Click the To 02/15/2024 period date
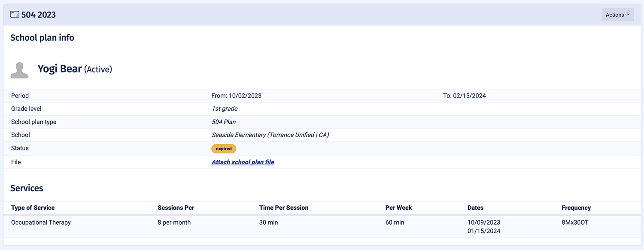644x250 pixels. [465, 96]
